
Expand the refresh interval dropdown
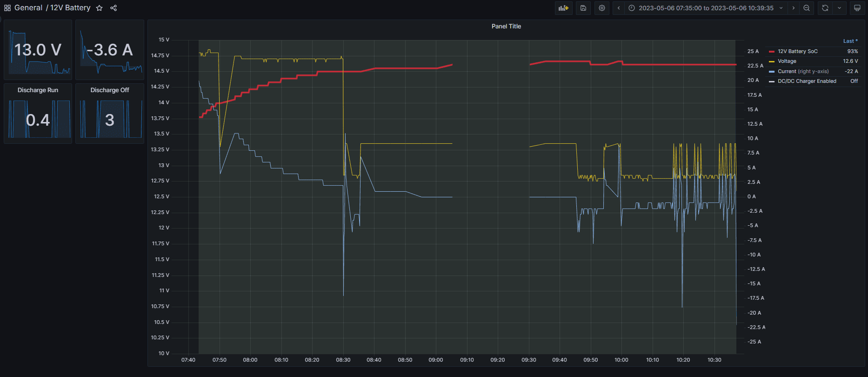[840, 8]
